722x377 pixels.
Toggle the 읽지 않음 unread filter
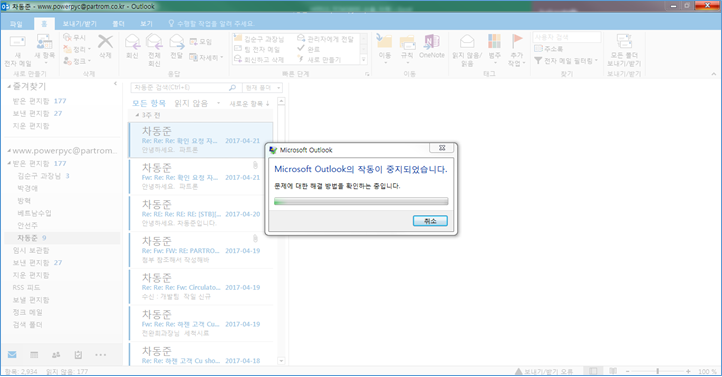click(x=191, y=104)
